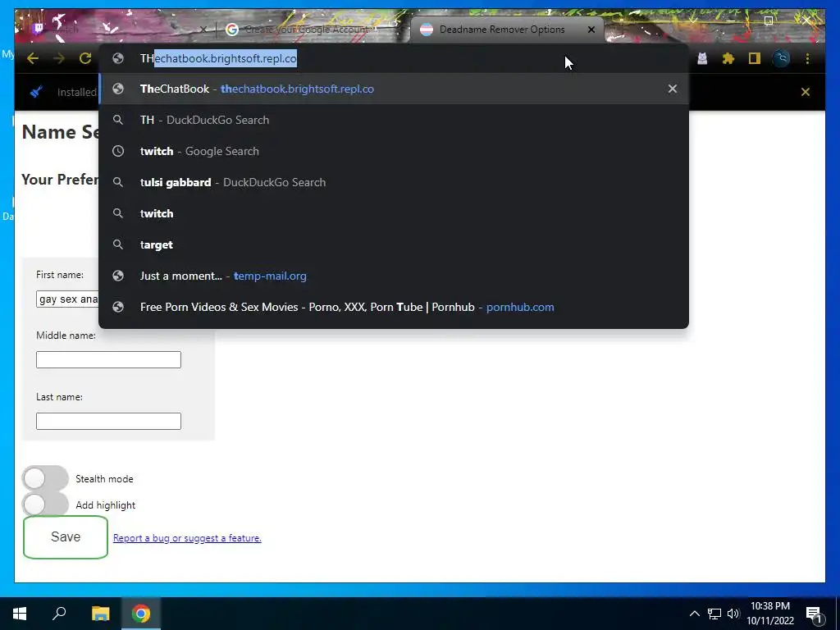Viewport: 840px width, 630px height.
Task: Click into the First name field
Action: pyautogui.click(x=67, y=299)
